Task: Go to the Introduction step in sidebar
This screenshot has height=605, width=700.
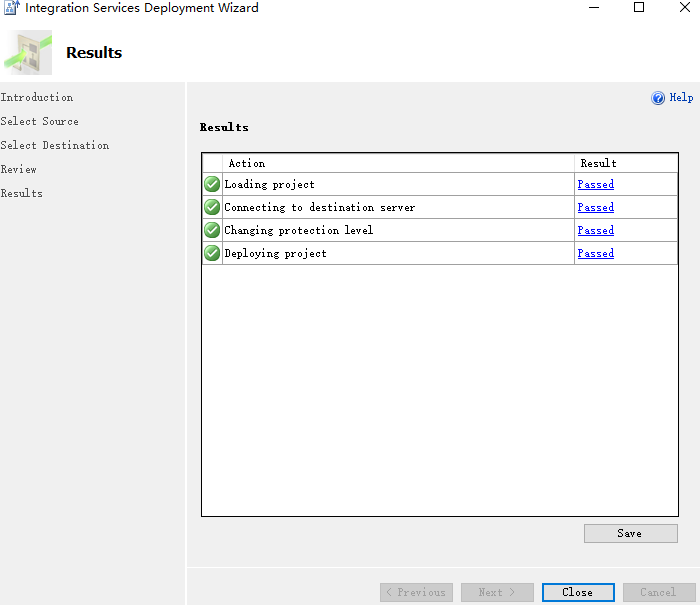Action: (x=37, y=97)
